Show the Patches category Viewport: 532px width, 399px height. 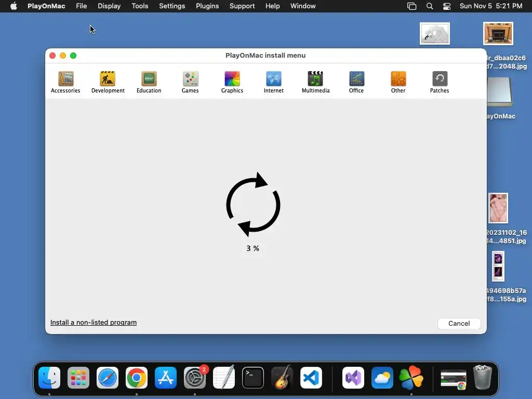[440, 82]
